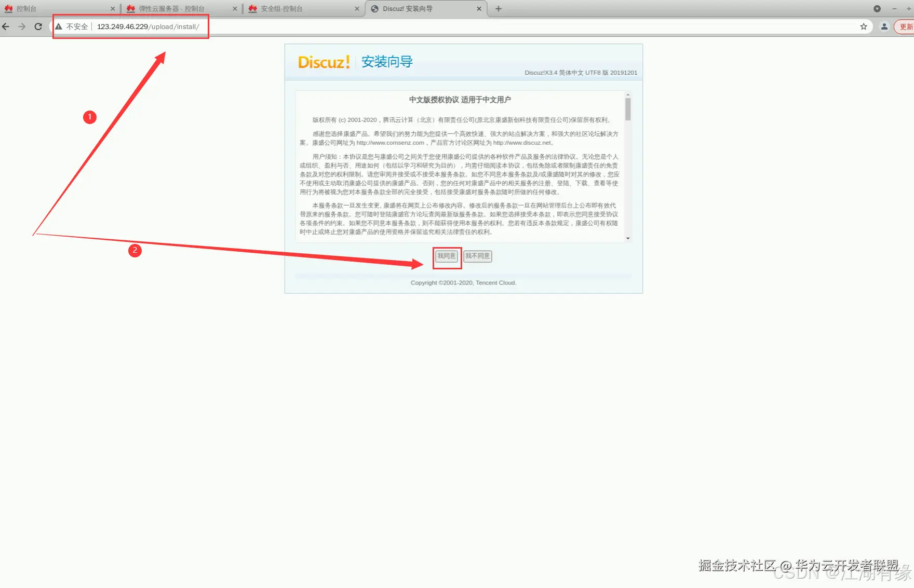Viewport: 914px width, 588px height.
Task: Click the Discuz!X3.4 简体中文 UTF8 版 version text
Action: pyautogui.click(x=581, y=73)
